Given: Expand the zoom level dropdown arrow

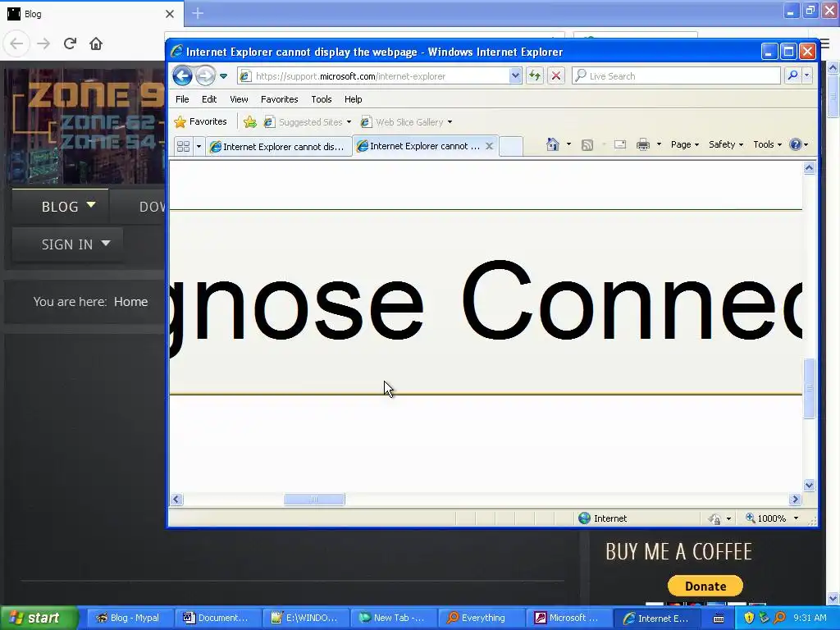Looking at the screenshot, I should 796,518.
